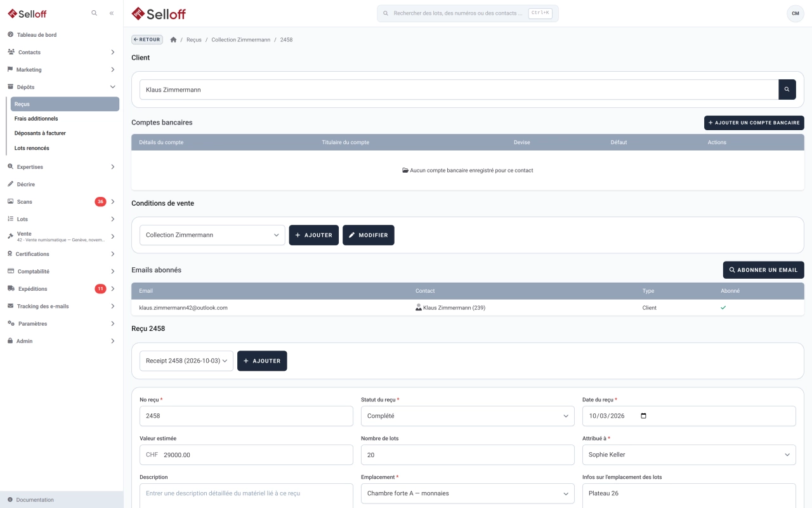Viewport: 812px width, 508px height.
Task: Collapse the sidebar with double-chevron icon
Action: (112, 13)
